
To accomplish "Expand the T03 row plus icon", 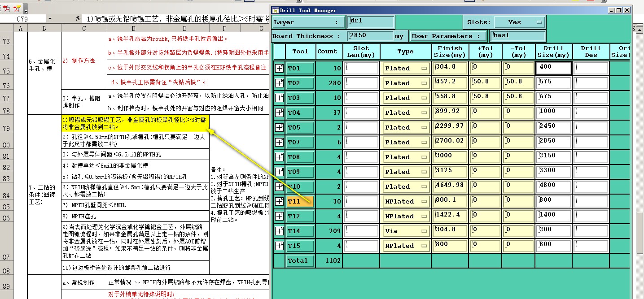I will coord(279,98).
